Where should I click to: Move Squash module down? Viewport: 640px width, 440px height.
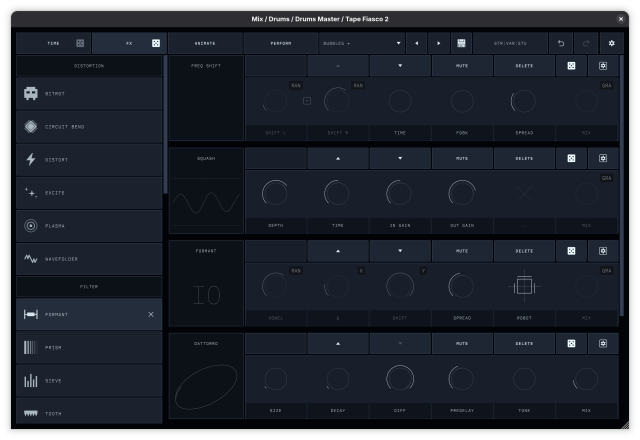point(400,158)
